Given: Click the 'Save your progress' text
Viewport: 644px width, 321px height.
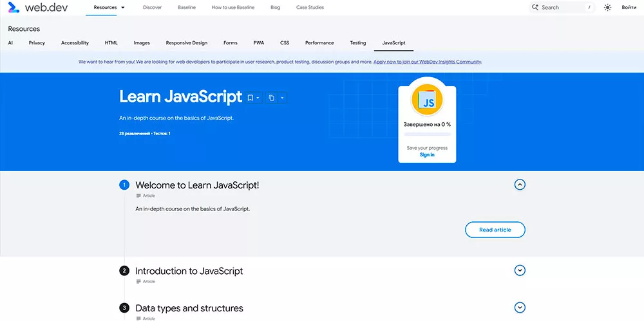Looking at the screenshot, I should pos(427,148).
